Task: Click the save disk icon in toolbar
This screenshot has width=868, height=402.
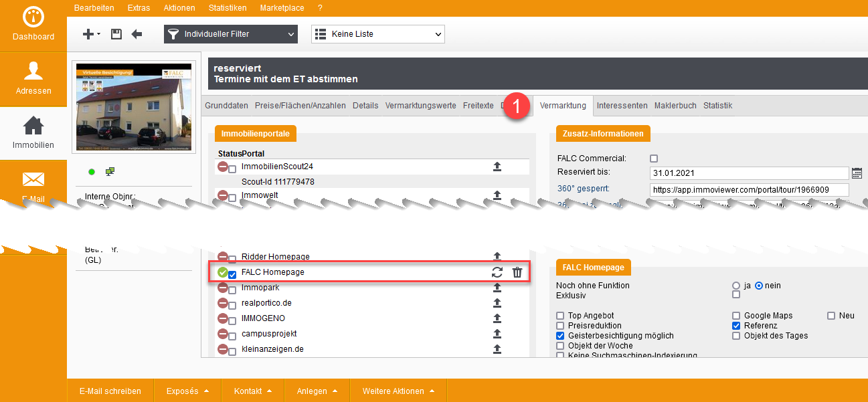Action: [x=116, y=34]
